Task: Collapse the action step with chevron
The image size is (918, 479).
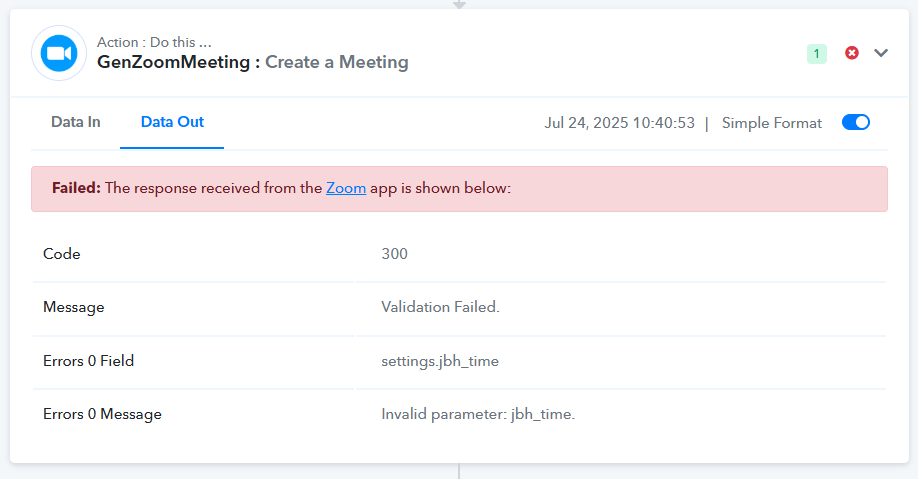Action: [881, 53]
